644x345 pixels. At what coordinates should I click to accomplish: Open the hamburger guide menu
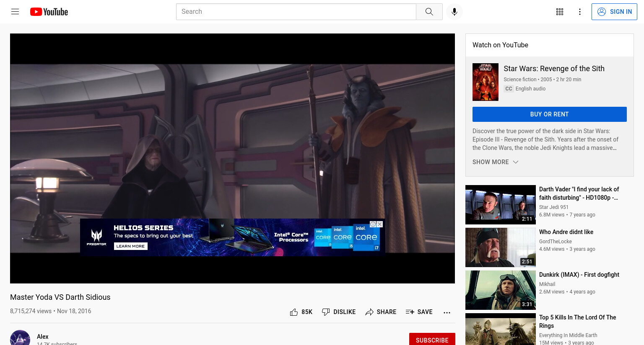[x=15, y=12]
